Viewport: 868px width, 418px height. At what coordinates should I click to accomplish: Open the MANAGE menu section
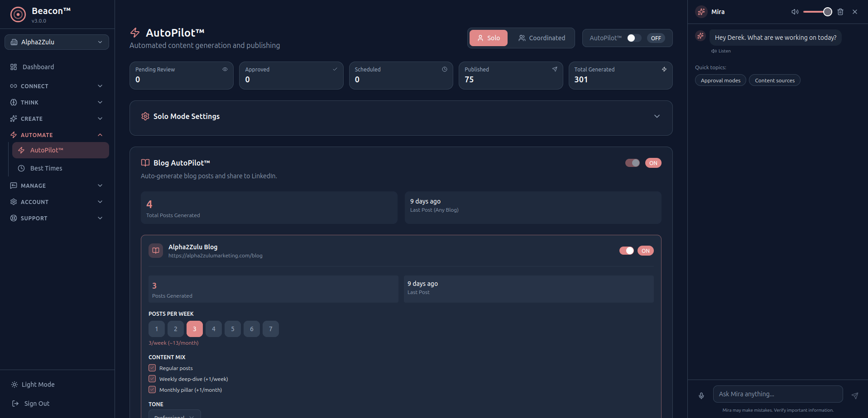(57, 185)
